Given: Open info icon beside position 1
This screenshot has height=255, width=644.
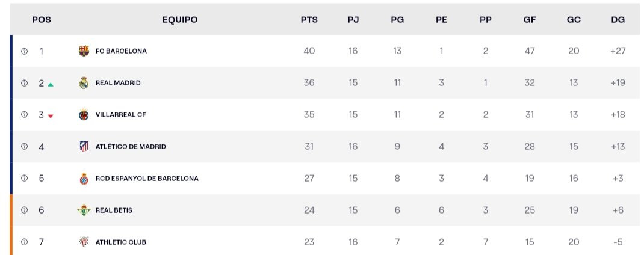Looking at the screenshot, I should point(24,51).
